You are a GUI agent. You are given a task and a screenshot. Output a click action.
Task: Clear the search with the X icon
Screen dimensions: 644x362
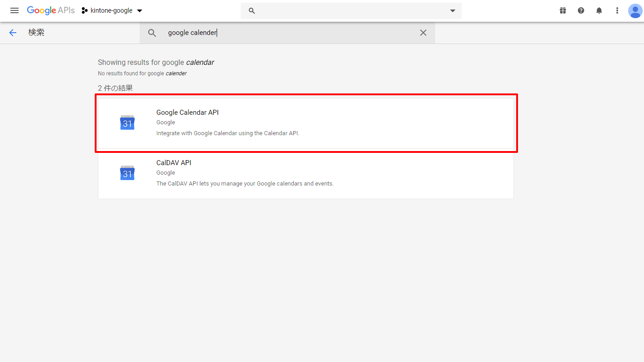click(x=423, y=33)
